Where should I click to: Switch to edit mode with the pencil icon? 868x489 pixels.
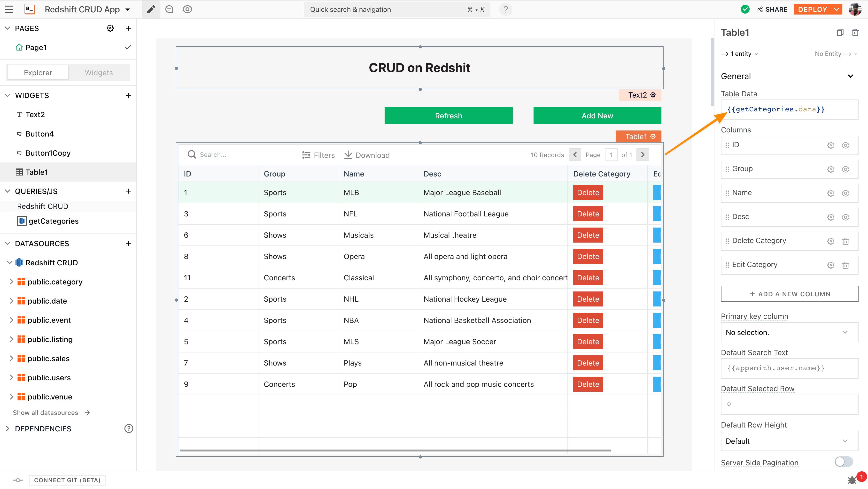point(151,9)
